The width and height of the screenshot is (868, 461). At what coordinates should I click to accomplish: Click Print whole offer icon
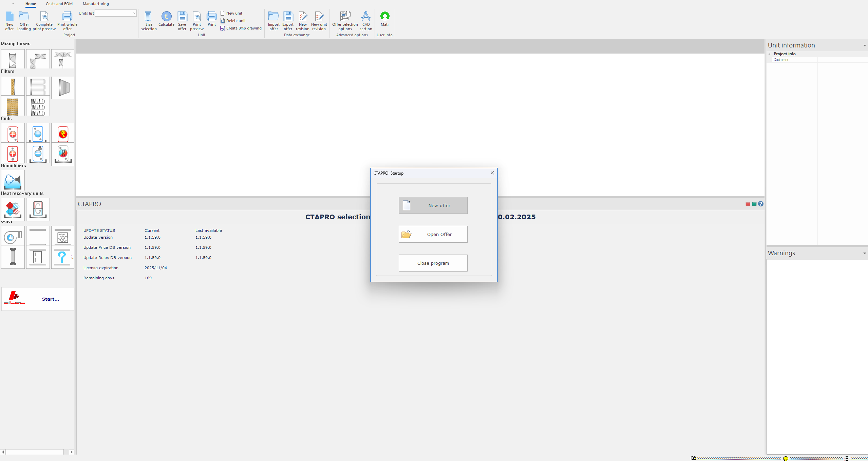pyautogui.click(x=67, y=21)
